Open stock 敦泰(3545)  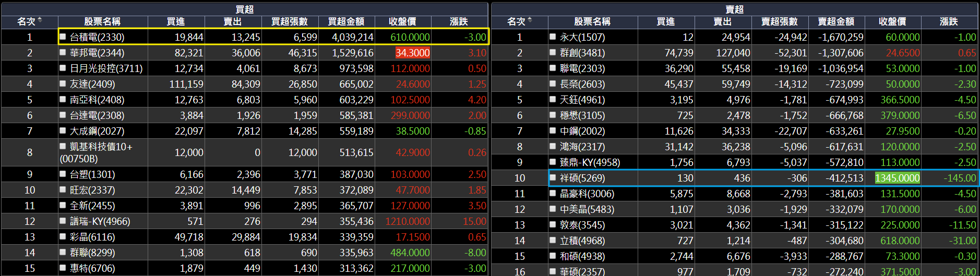pos(582,225)
